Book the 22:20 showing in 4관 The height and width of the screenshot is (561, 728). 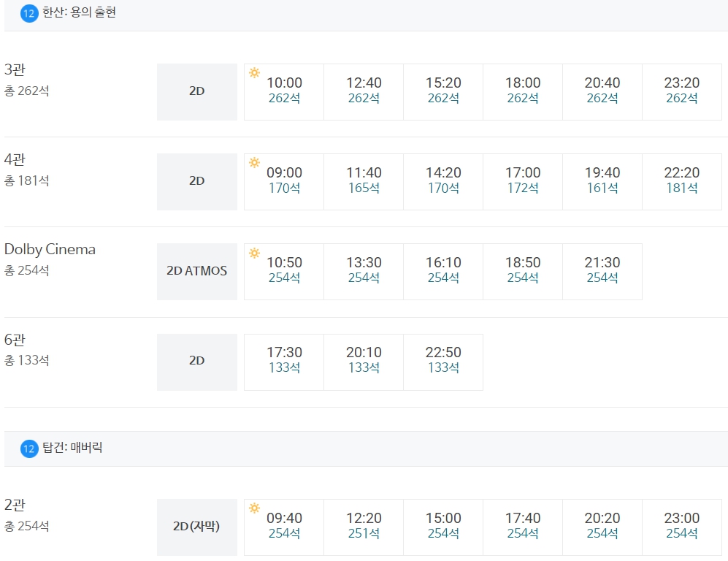[x=681, y=182]
